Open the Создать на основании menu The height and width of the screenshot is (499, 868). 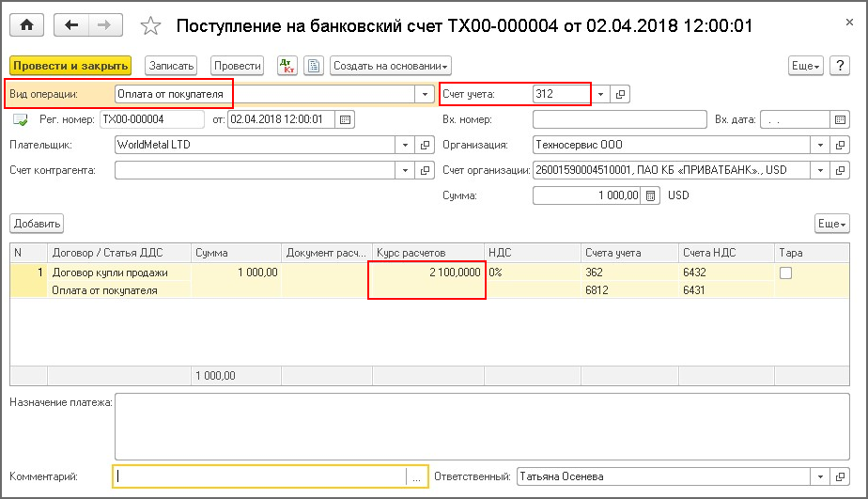click(391, 66)
